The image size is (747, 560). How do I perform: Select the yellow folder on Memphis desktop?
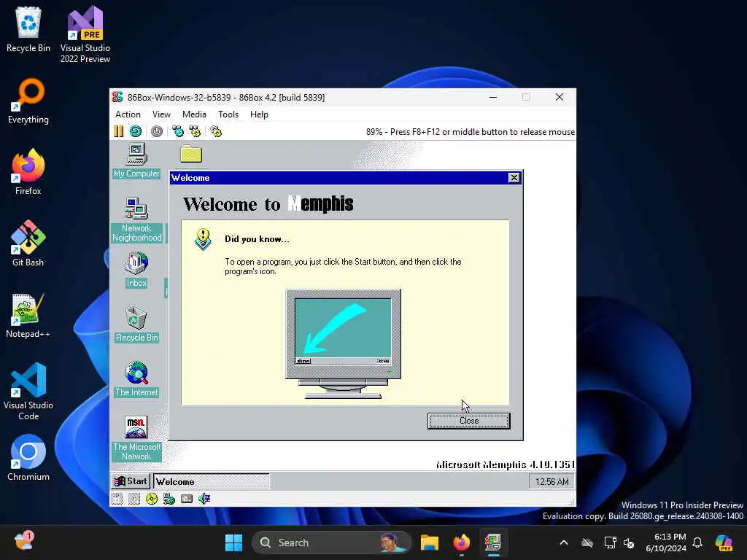point(191,154)
